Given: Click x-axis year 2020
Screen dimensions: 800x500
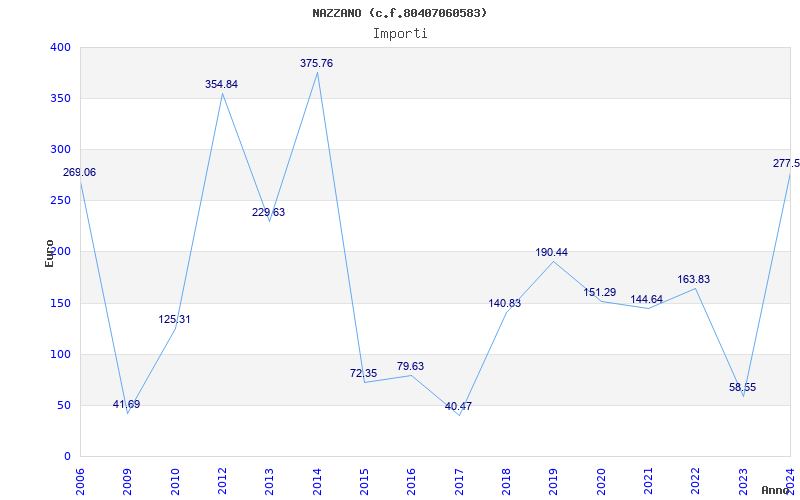Looking at the screenshot, I should [x=601, y=482].
